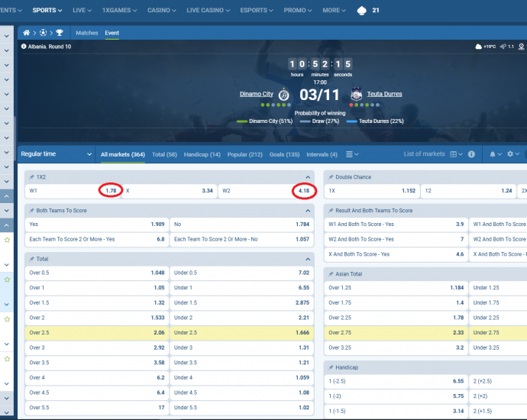
Task: Open the Regular time dropdown
Action: click(x=56, y=154)
